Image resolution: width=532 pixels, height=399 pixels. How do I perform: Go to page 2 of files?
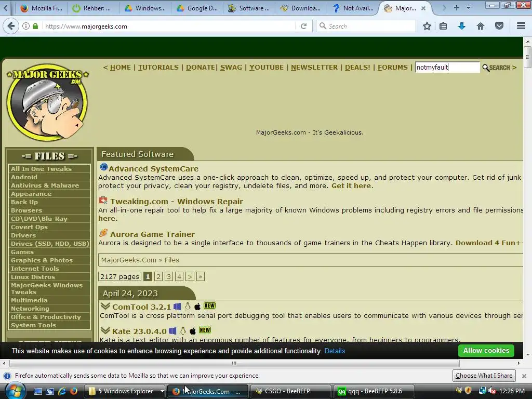coord(158,276)
